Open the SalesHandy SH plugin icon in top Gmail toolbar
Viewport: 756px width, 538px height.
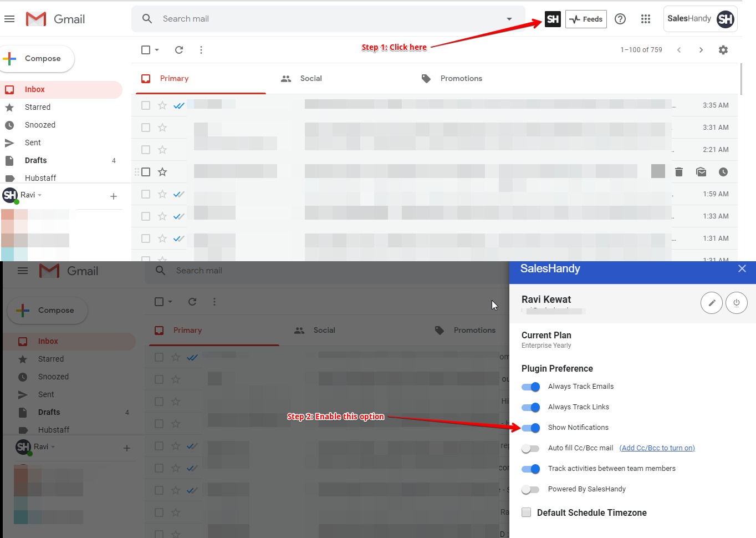[x=553, y=19]
